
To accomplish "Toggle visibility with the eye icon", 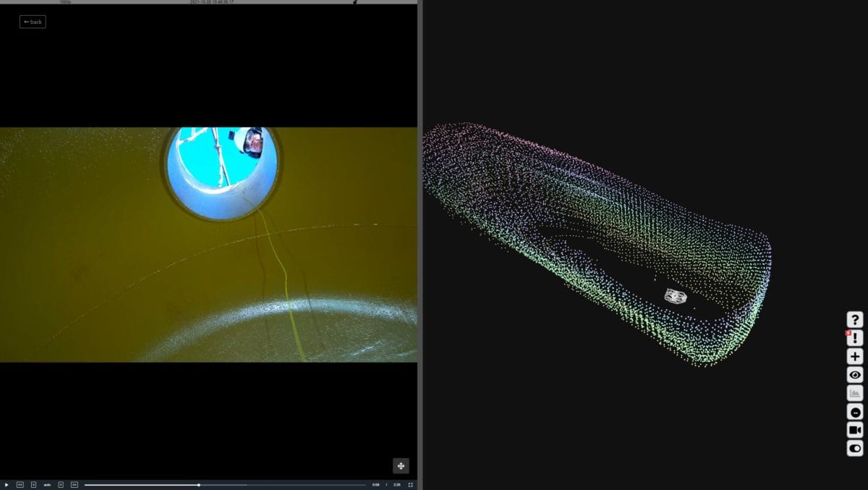I will [855, 375].
